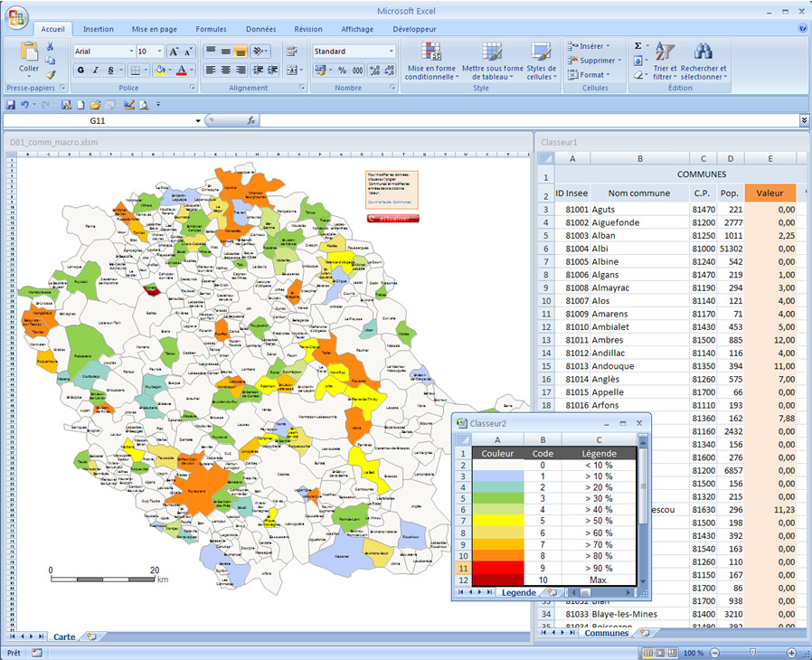Open the Supprimer dropdown
The image size is (812, 660).
(x=594, y=61)
